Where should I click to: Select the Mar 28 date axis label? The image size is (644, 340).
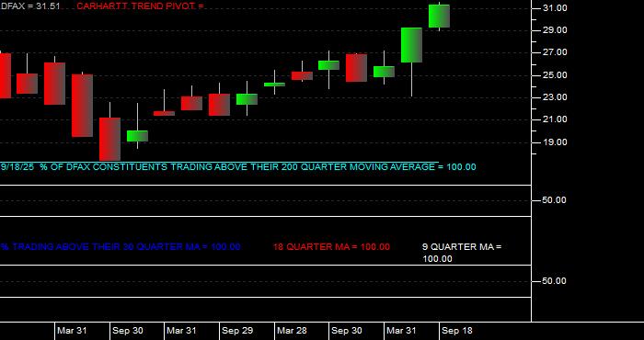tap(292, 331)
